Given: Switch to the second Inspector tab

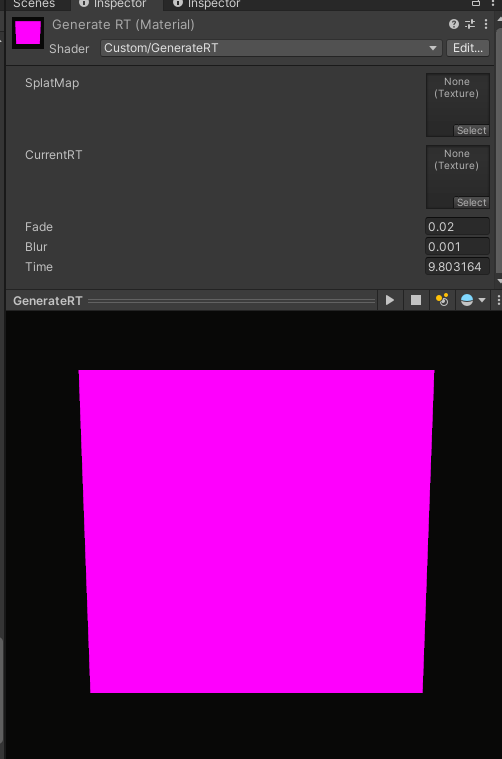Looking at the screenshot, I should tap(207, 4).
